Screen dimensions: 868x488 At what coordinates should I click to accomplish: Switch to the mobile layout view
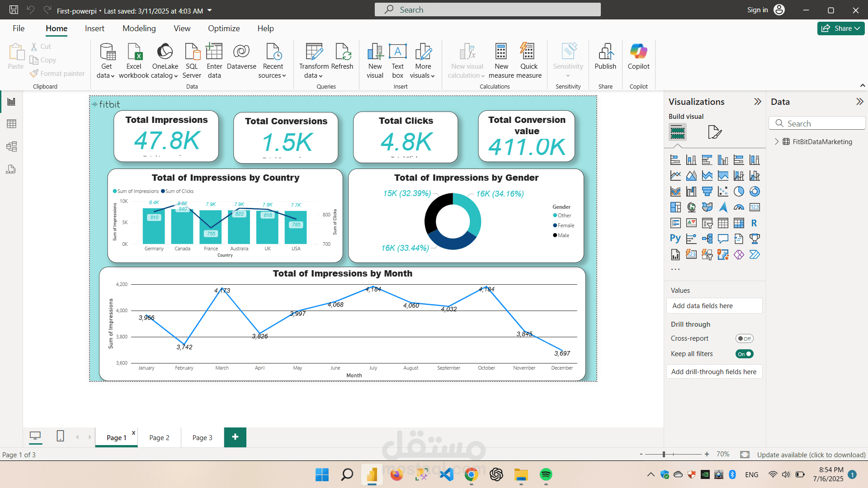pos(60,436)
